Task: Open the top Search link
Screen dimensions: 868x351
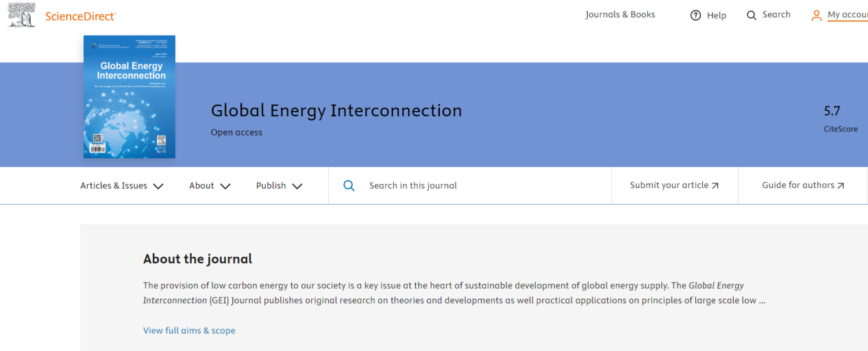Action: (x=776, y=14)
